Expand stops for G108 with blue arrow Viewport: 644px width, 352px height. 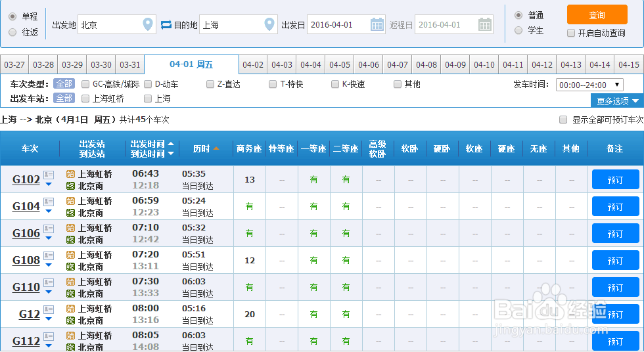[x=49, y=265]
